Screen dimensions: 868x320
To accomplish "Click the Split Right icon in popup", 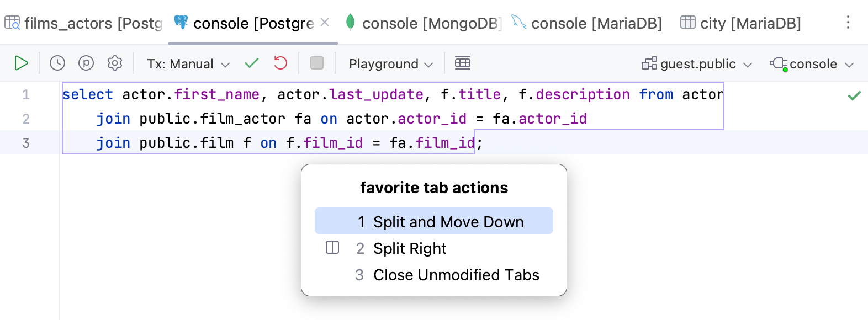I will (332, 248).
